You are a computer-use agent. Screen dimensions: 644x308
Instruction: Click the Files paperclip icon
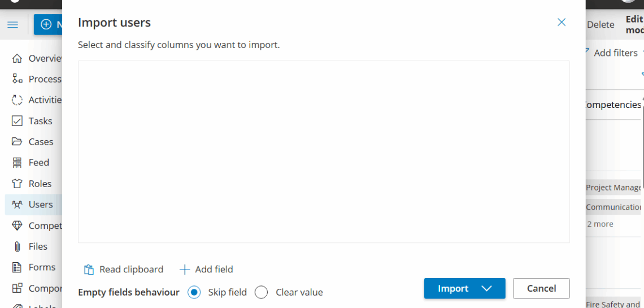[x=18, y=246]
